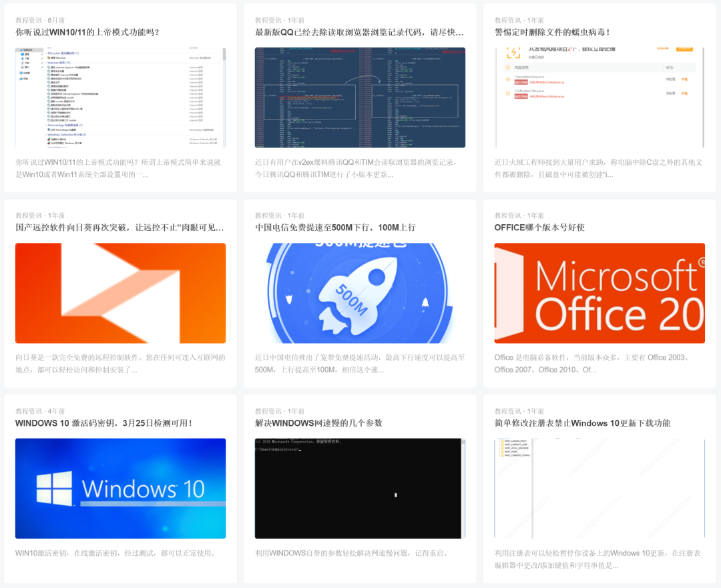
Task: Click excerpt text 利用WINDOWS自带的参数轻松解决网速慢问题
Action: click(x=352, y=553)
